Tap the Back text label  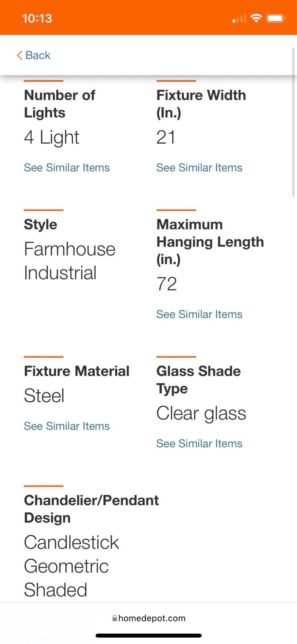coord(38,55)
